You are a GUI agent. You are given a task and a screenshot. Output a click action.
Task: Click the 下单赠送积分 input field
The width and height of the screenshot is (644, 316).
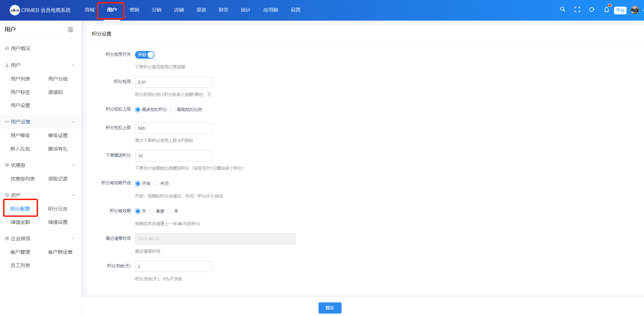coord(174,156)
